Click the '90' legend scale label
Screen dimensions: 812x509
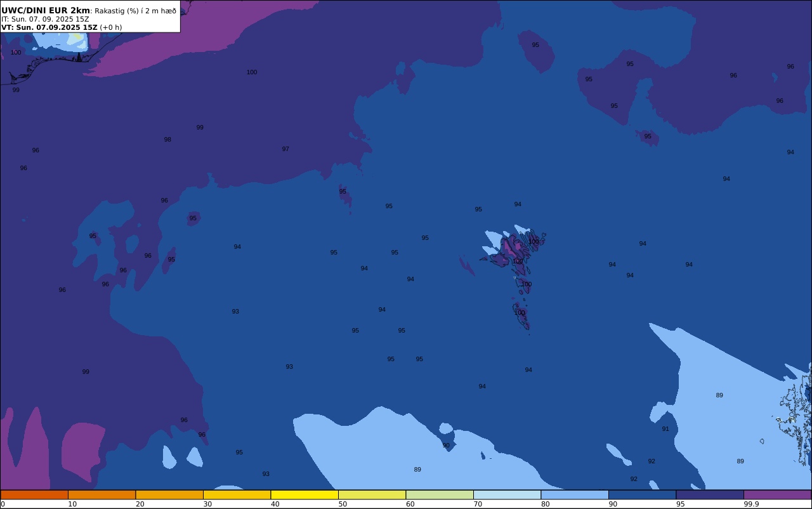pos(613,504)
